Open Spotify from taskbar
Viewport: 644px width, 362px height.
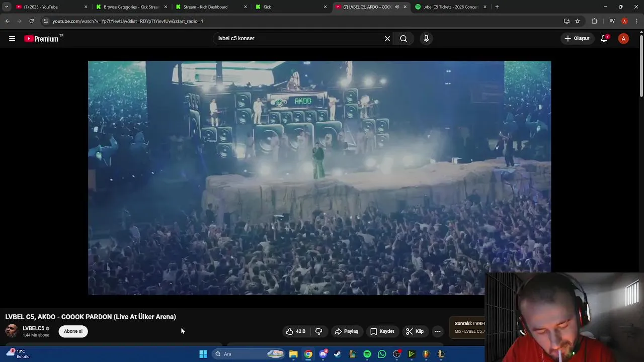tap(367, 354)
